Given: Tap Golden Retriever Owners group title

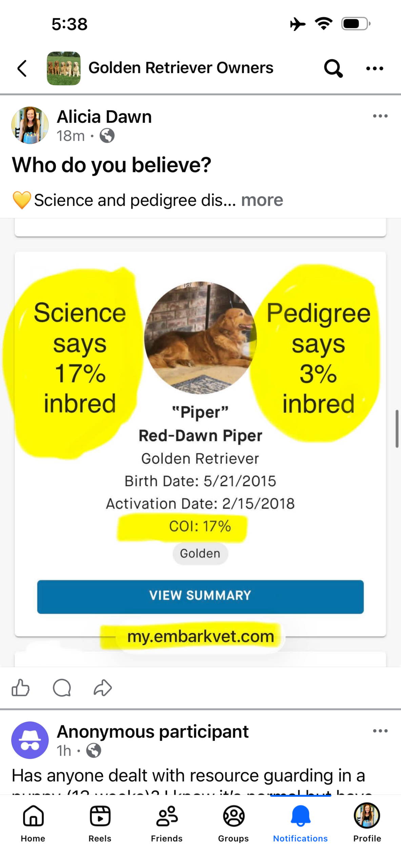Looking at the screenshot, I should (181, 68).
